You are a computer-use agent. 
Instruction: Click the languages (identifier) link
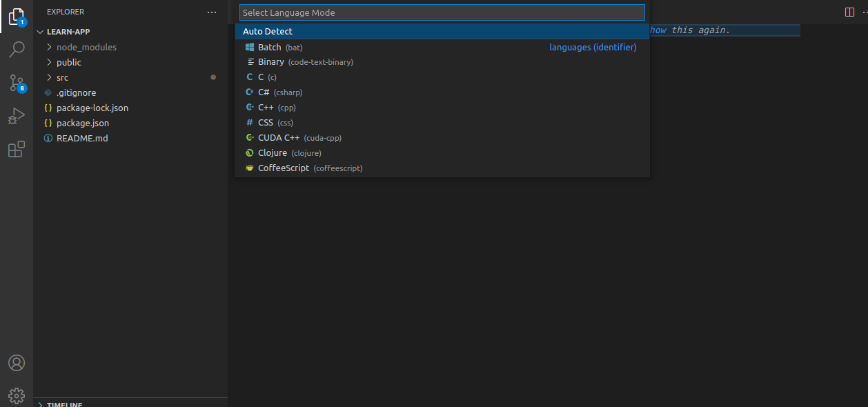[592, 46]
